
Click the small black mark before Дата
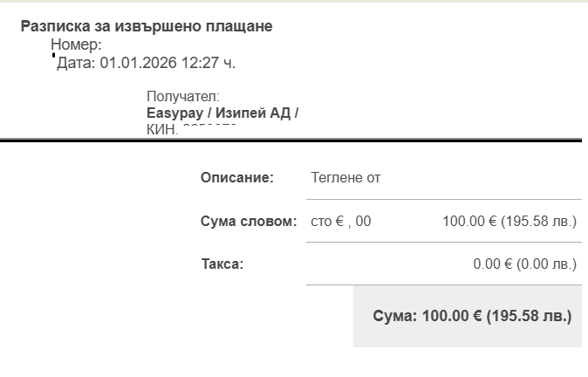53,55
